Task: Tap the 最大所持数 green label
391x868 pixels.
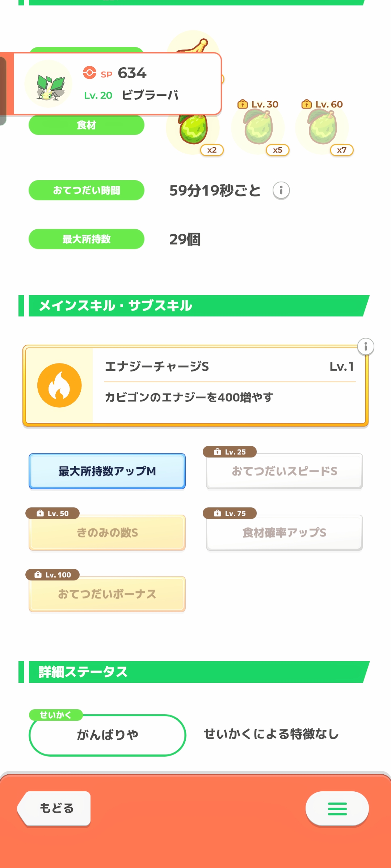Action: pyautogui.click(x=87, y=239)
